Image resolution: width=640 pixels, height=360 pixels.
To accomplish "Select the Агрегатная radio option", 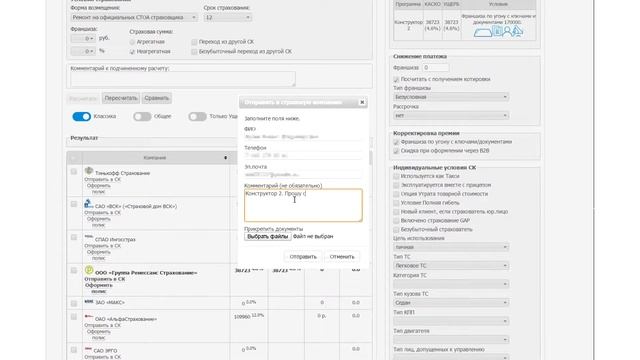I will click(132, 42).
